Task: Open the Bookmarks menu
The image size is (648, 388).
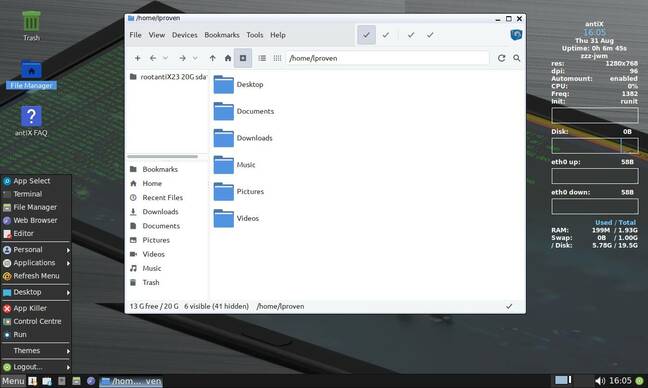Action: 222,35
